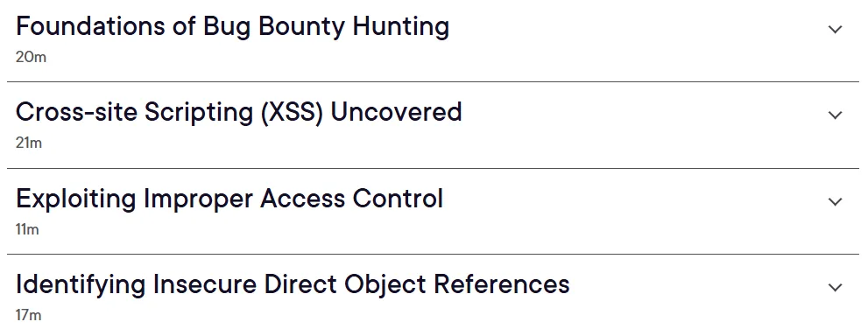Show lessons via the arrow beside the 11m module
This screenshot has height=336, width=868.
coord(835,201)
